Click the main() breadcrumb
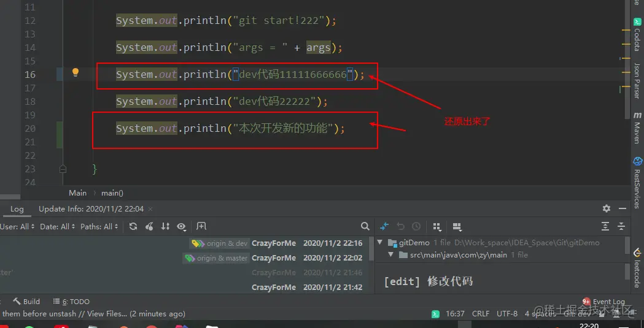The width and height of the screenshot is (644, 328). pyautogui.click(x=112, y=193)
